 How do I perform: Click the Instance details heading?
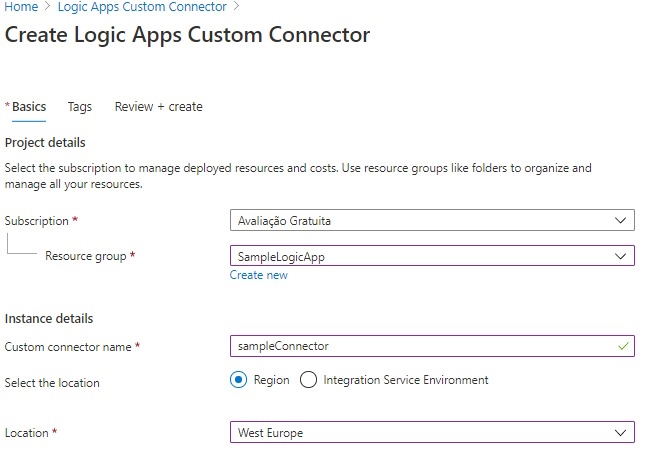[49, 318]
